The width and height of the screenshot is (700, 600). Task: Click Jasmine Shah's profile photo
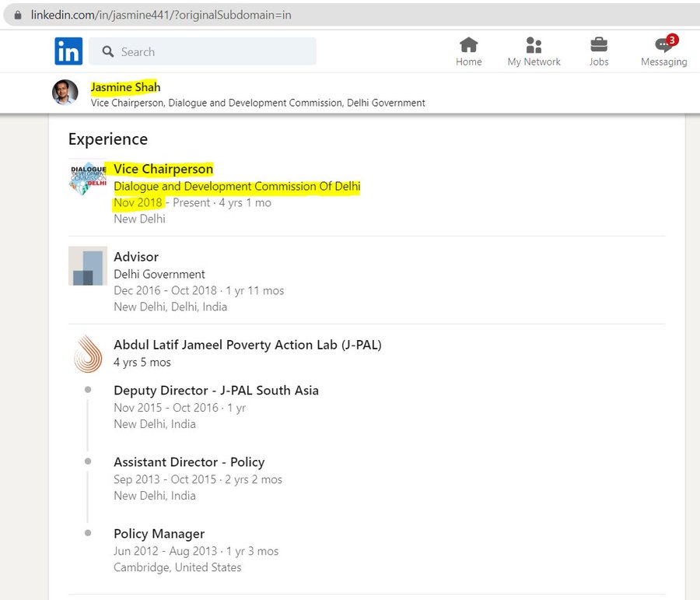[x=65, y=93]
